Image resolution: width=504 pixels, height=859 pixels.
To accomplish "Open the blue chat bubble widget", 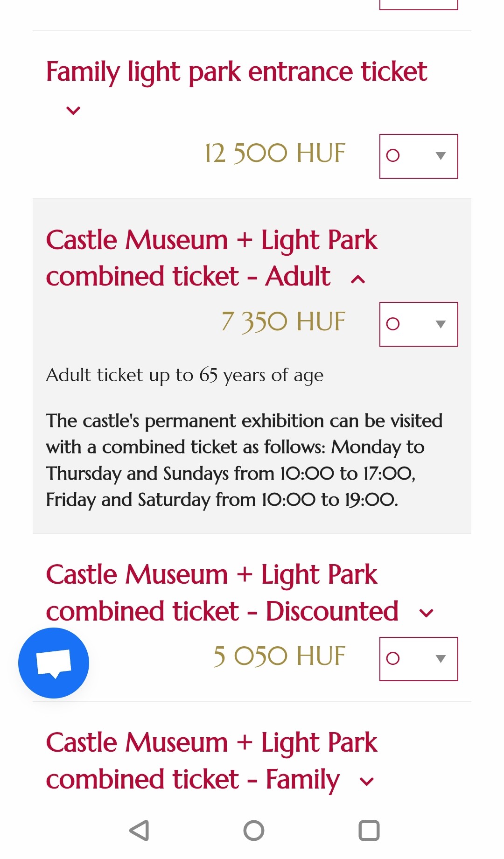I will 54,663.
